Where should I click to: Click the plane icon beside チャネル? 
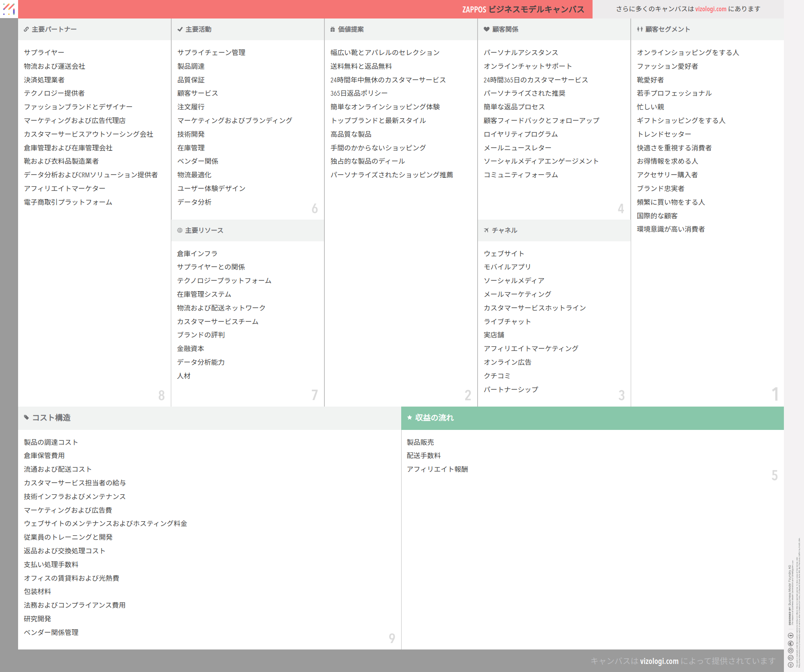click(486, 230)
